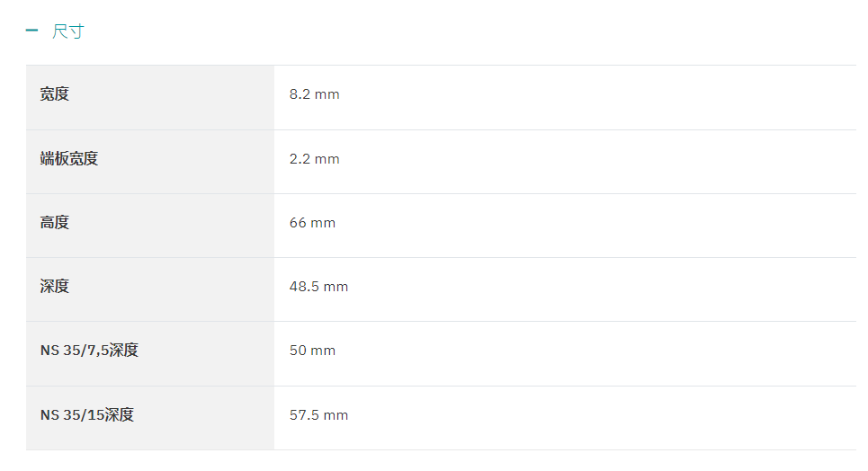Click the 57.5 mm value

(318, 415)
